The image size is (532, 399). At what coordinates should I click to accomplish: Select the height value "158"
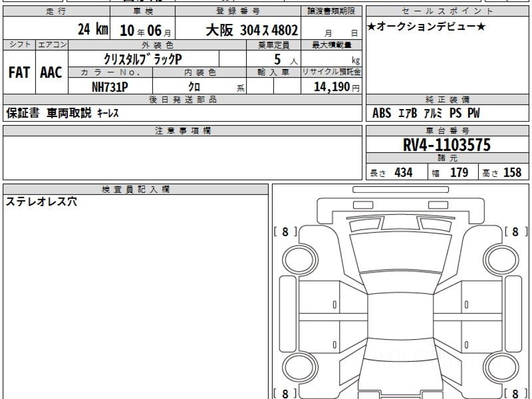tap(512, 172)
